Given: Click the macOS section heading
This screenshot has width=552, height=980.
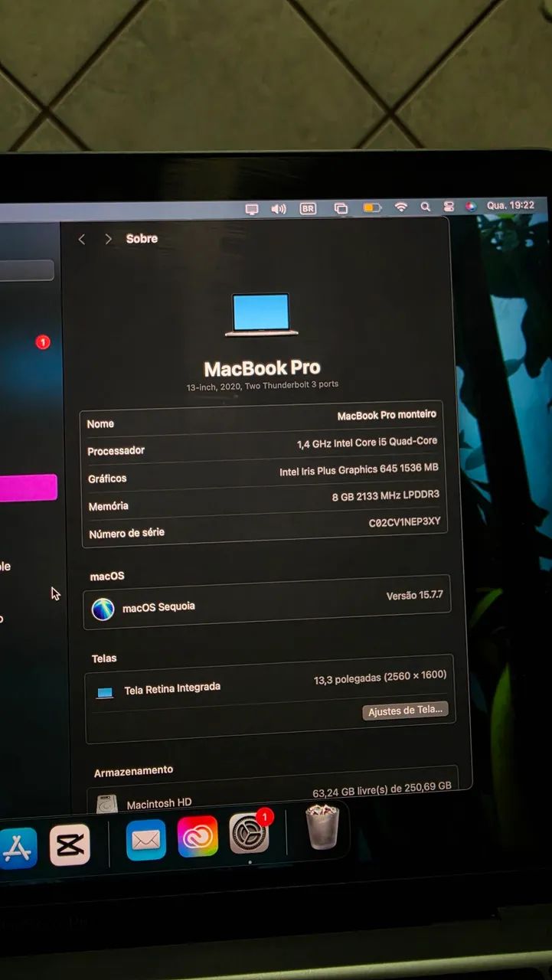Looking at the screenshot, I should click(107, 577).
